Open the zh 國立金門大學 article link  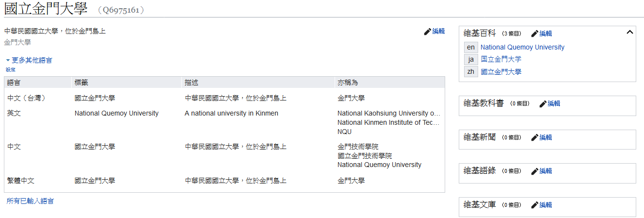click(x=501, y=72)
